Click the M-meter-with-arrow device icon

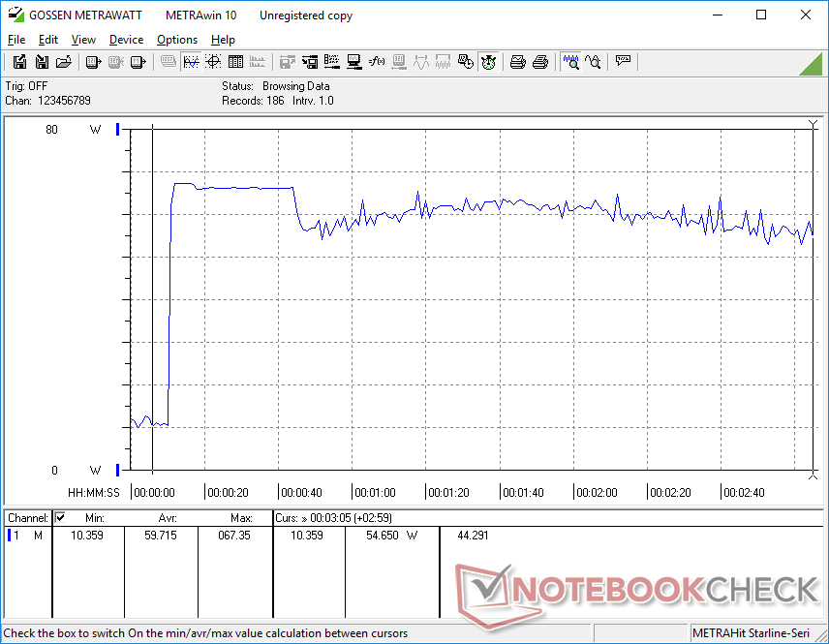(138, 62)
